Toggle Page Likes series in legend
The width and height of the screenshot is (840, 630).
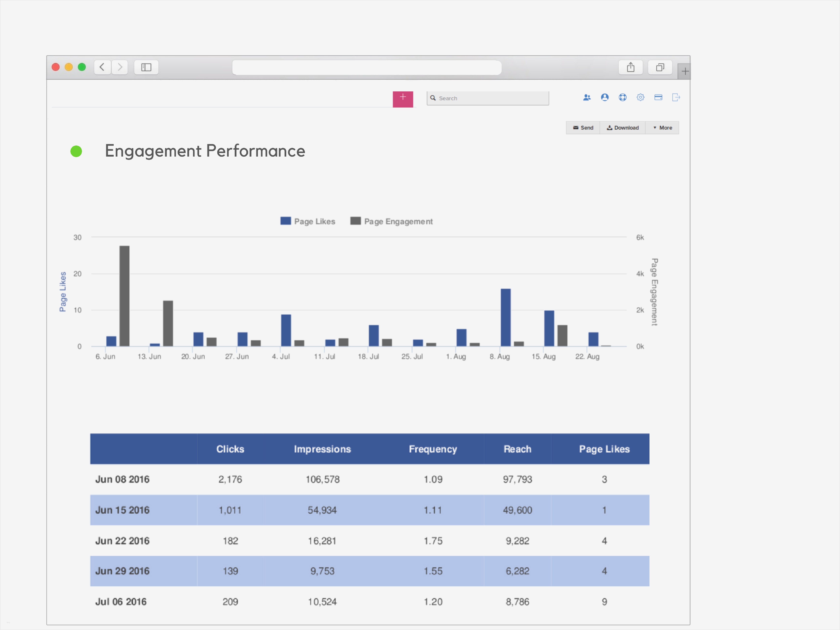tap(308, 221)
